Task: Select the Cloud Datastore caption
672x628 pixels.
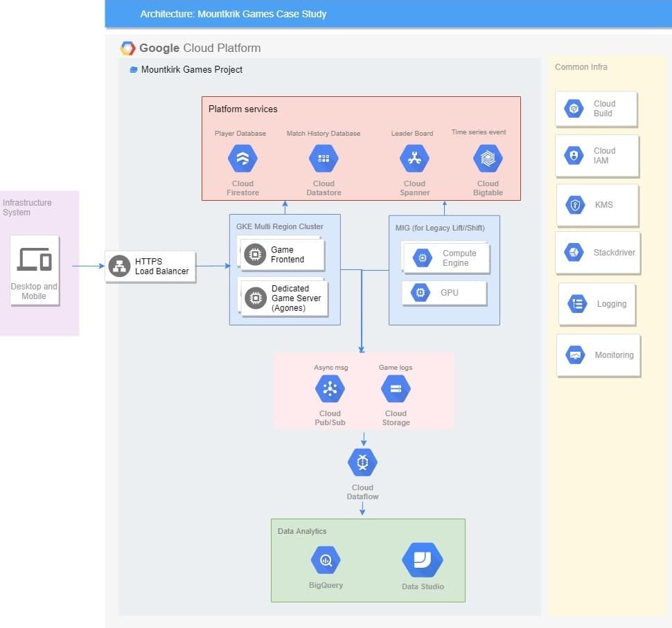Action: click(324, 188)
